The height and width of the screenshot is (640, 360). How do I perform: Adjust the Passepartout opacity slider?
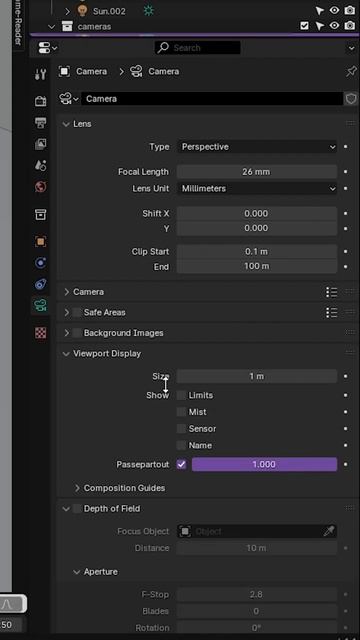click(x=264, y=464)
